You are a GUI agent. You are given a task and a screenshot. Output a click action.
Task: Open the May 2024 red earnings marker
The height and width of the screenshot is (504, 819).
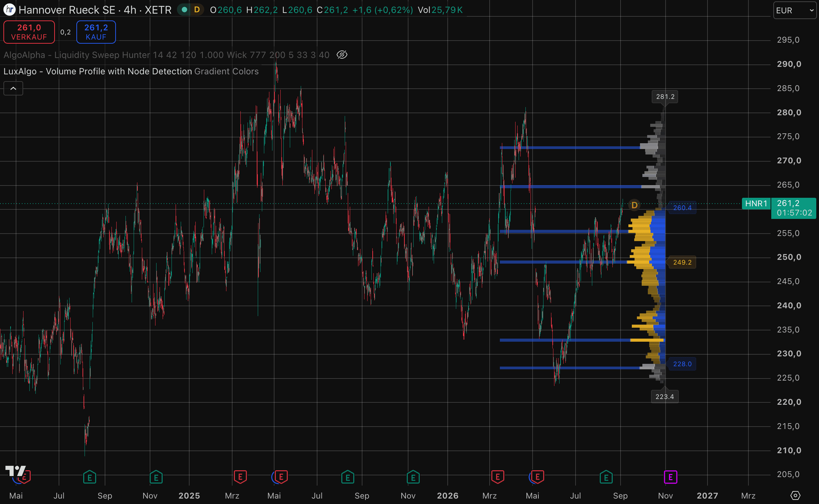[x=24, y=477]
